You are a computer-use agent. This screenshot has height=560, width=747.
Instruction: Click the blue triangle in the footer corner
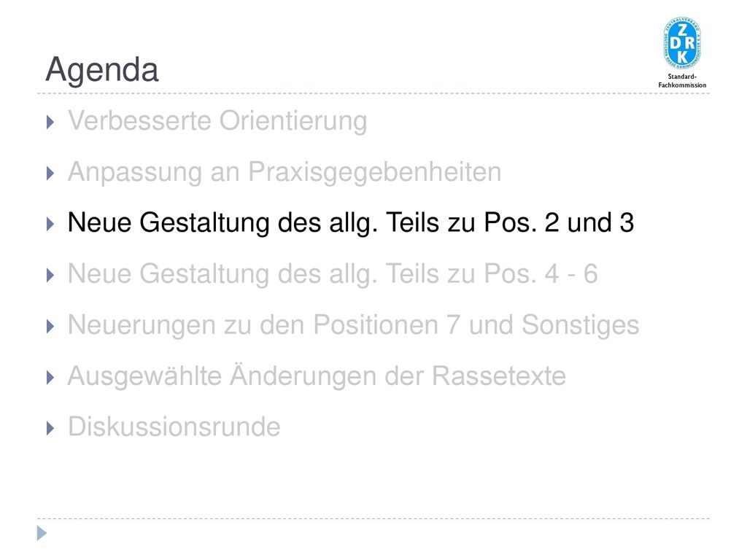click(x=42, y=533)
